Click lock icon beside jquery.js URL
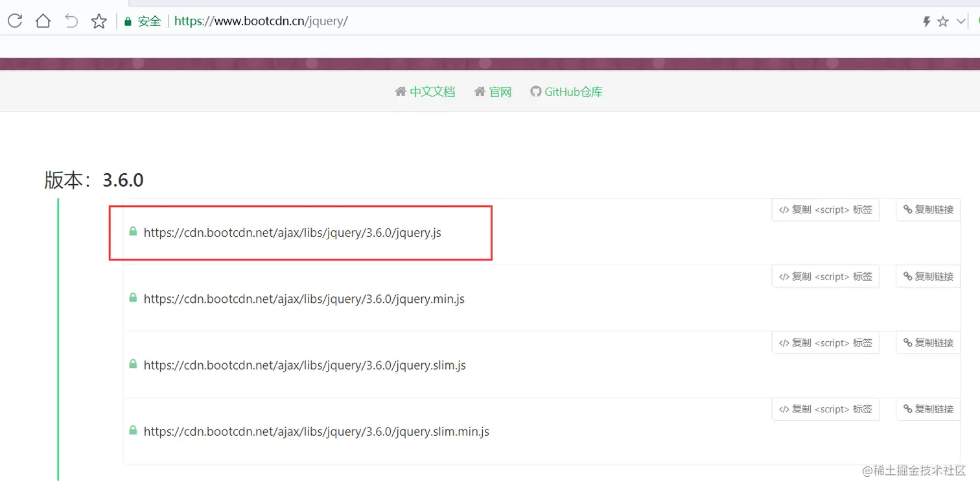The width and height of the screenshot is (980, 491). (x=133, y=232)
